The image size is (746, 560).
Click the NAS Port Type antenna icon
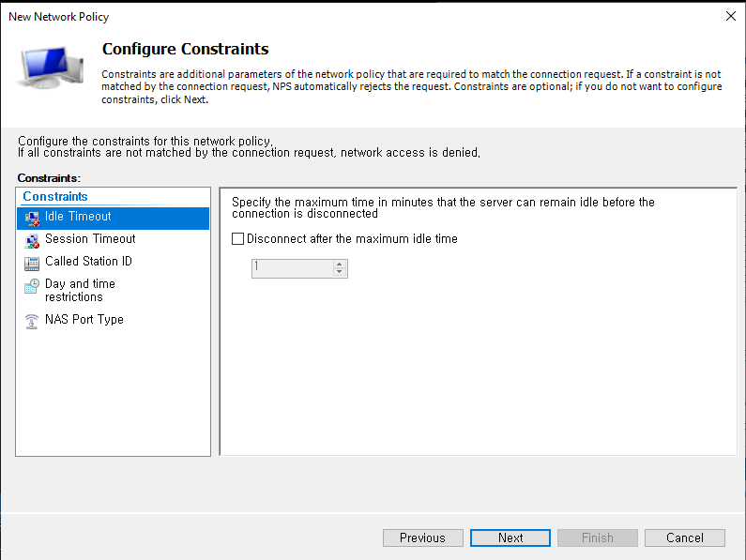click(32, 322)
